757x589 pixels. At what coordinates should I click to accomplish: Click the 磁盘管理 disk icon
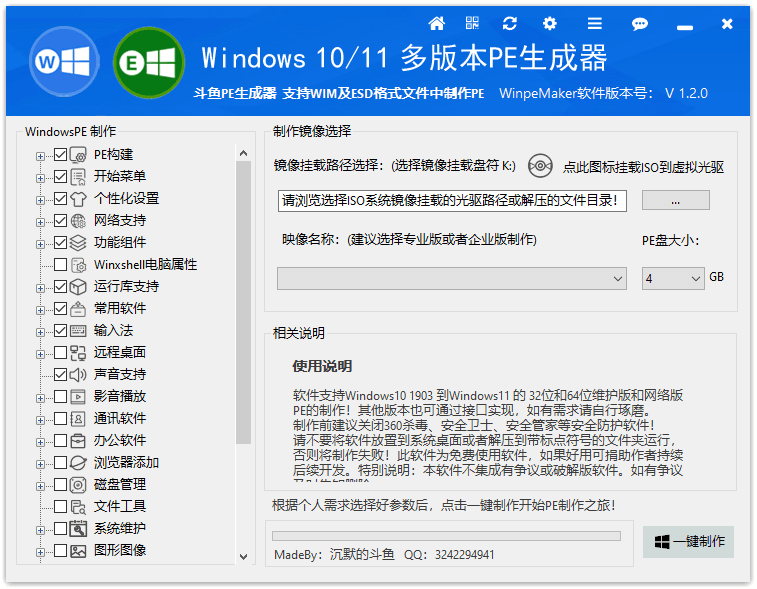(x=78, y=485)
